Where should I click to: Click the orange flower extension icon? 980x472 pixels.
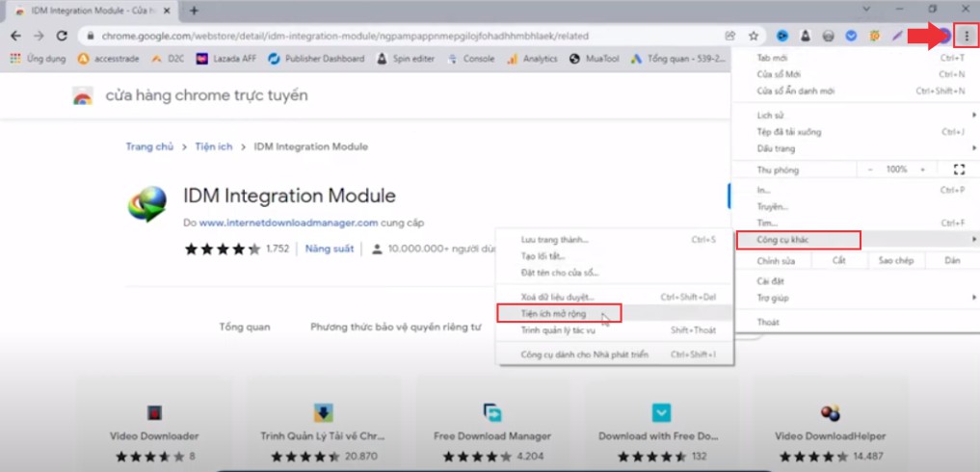(874, 37)
